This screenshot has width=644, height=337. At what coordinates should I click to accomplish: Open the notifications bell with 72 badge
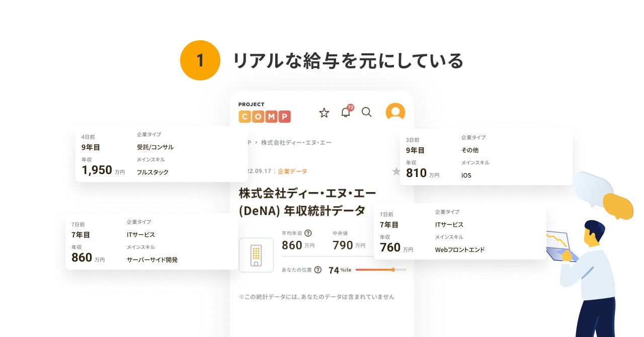click(346, 112)
